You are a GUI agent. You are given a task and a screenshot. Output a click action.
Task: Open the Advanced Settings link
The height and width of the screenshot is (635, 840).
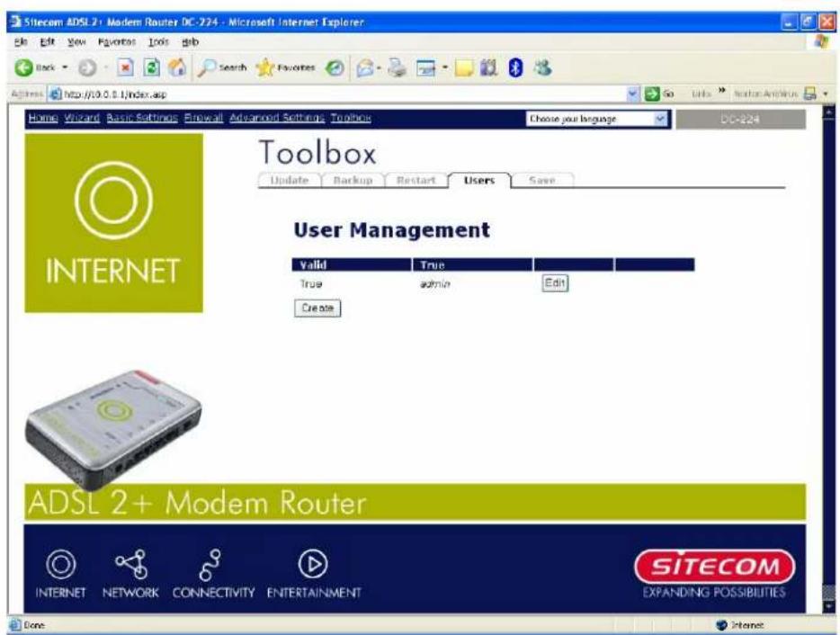tap(277, 118)
